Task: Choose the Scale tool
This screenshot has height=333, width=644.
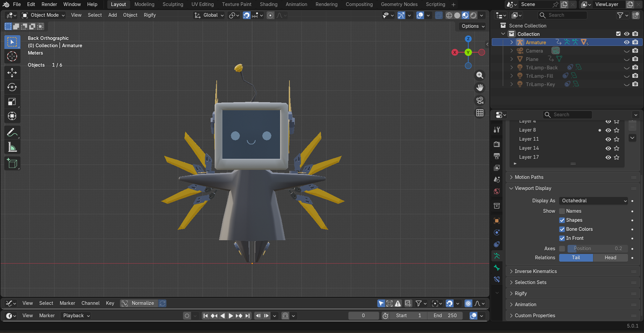Action: pyautogui.click(x=12, y=102)
